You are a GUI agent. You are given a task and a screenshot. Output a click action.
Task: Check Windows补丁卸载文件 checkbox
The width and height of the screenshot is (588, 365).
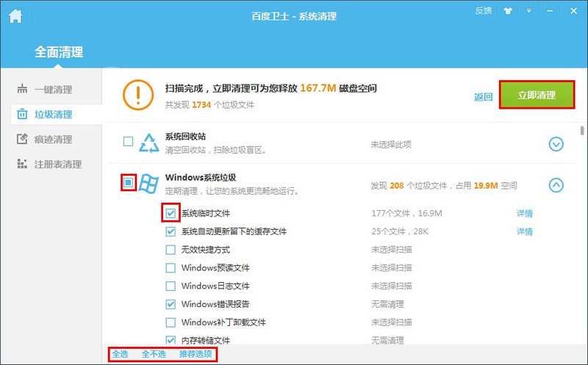171,322
